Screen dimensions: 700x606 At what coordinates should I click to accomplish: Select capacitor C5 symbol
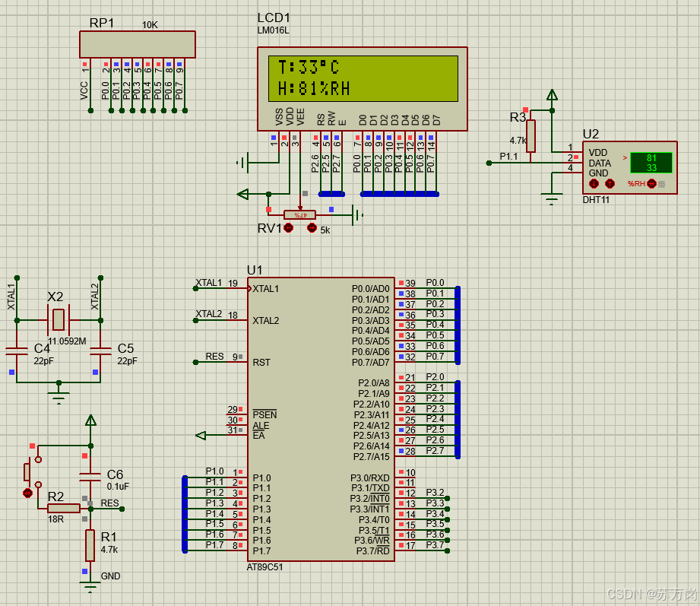click(100, 351)
